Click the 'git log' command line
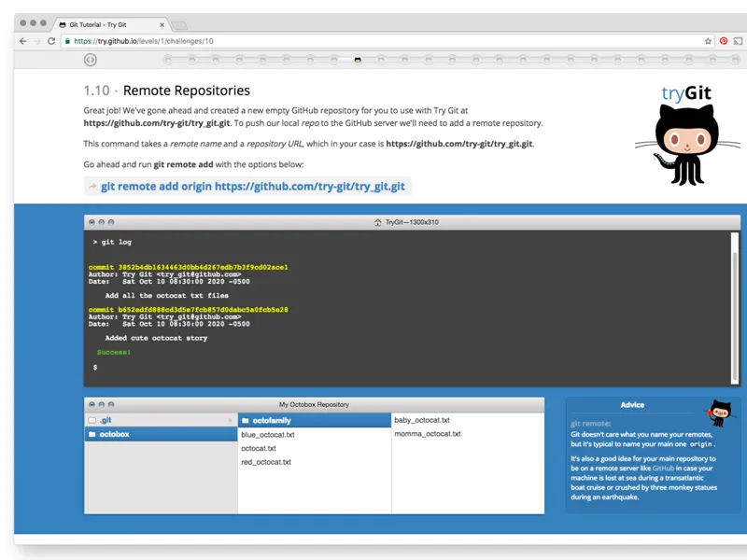This screenshot has height=560, width=747. pos(112,242)
